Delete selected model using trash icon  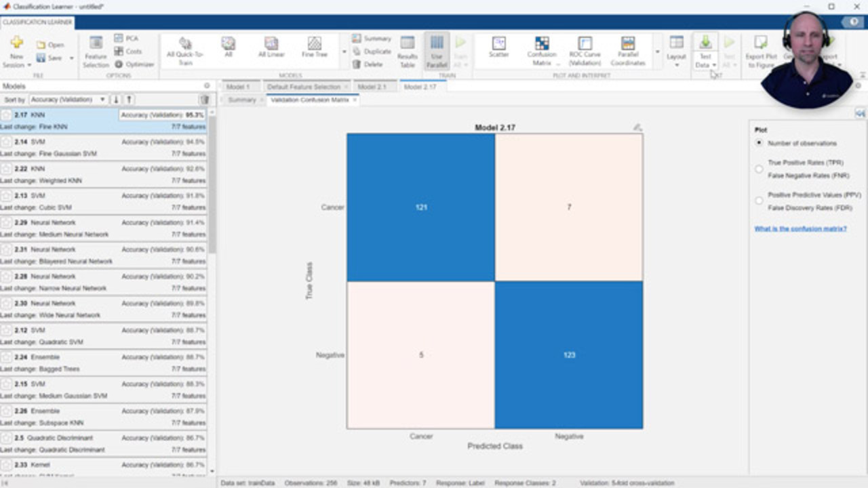[204, 100]
